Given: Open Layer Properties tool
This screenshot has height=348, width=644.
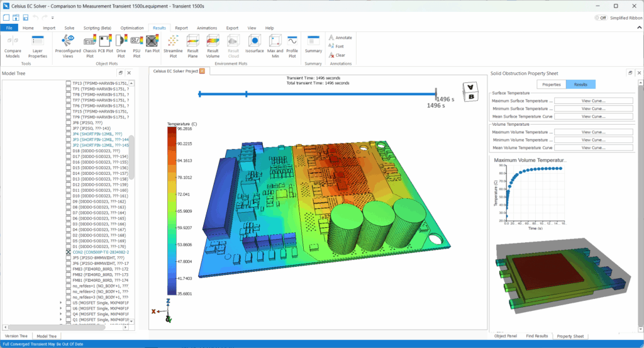Looking at the screenshot, I should [37, 47].
